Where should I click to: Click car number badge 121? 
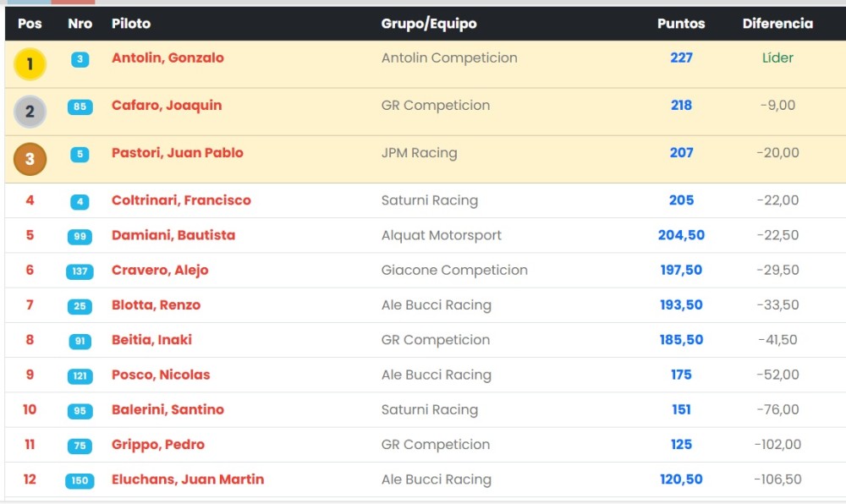pyautogui.click(x=80, y=376)
